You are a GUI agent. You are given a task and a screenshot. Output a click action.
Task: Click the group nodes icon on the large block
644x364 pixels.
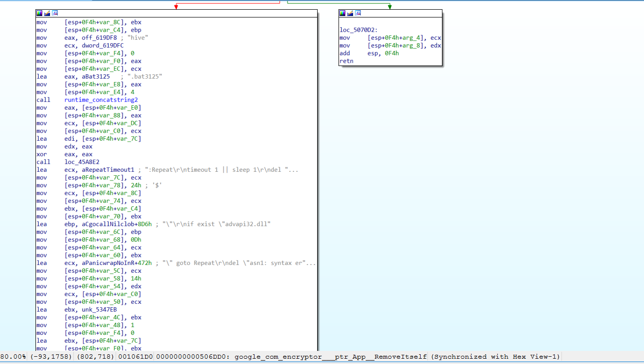pos(55,13)
